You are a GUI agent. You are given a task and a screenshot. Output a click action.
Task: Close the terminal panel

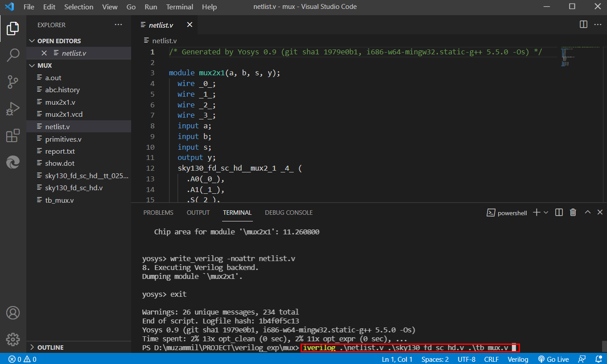pos(599,213)
